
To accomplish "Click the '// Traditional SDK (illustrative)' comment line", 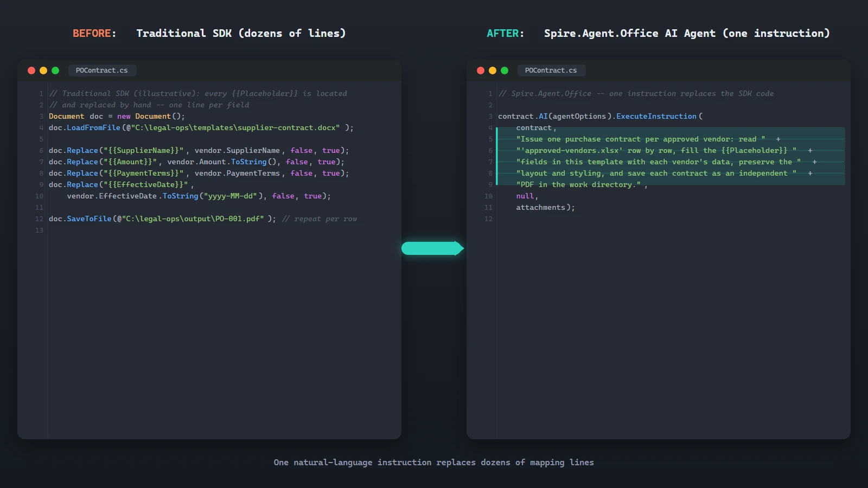I will pos(198,94).
